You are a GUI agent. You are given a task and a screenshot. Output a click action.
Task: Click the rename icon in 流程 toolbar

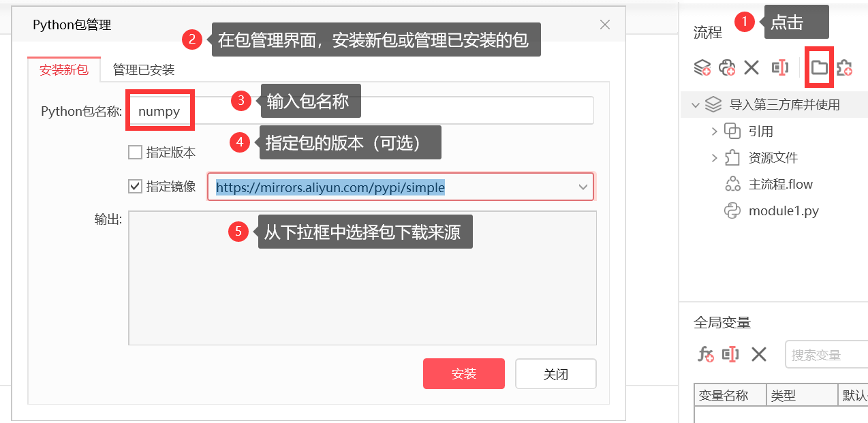[779, 67]
